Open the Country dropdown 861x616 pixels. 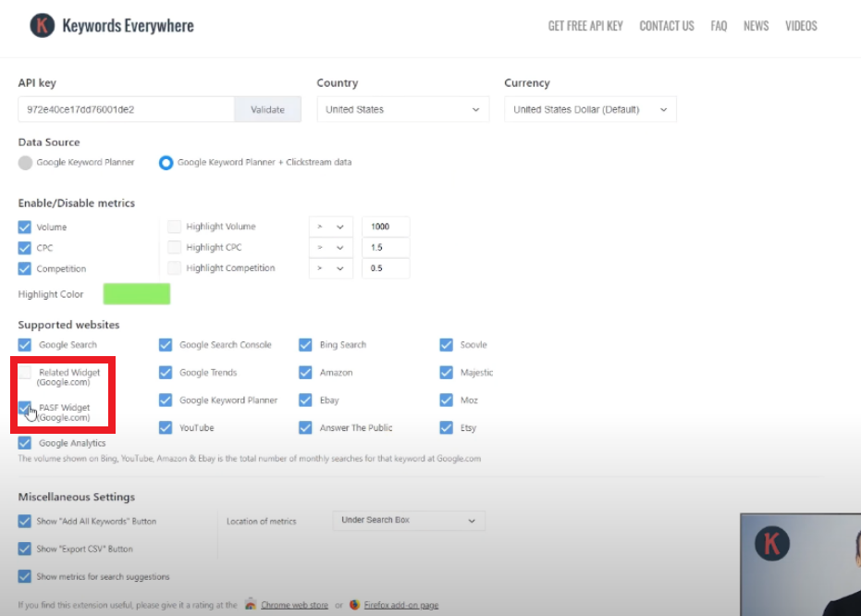402,109
